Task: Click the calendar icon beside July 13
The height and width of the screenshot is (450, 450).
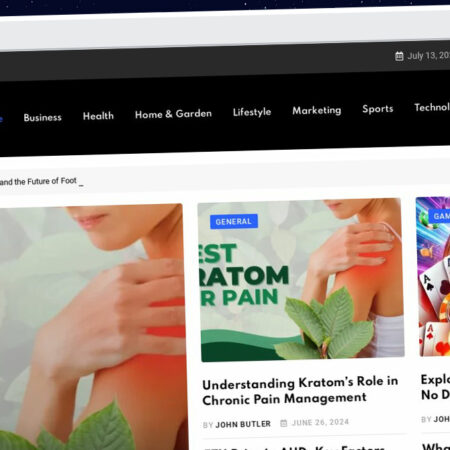Action: coord(399,56)
